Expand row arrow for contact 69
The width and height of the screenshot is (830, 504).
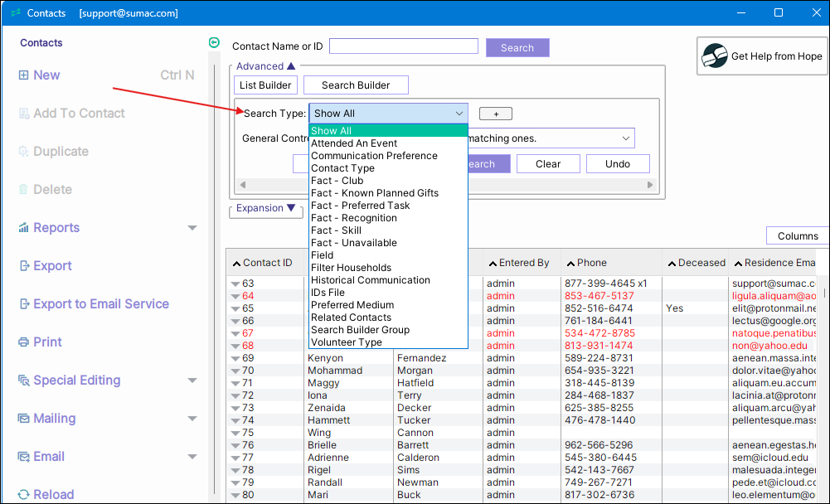(235, 359)
